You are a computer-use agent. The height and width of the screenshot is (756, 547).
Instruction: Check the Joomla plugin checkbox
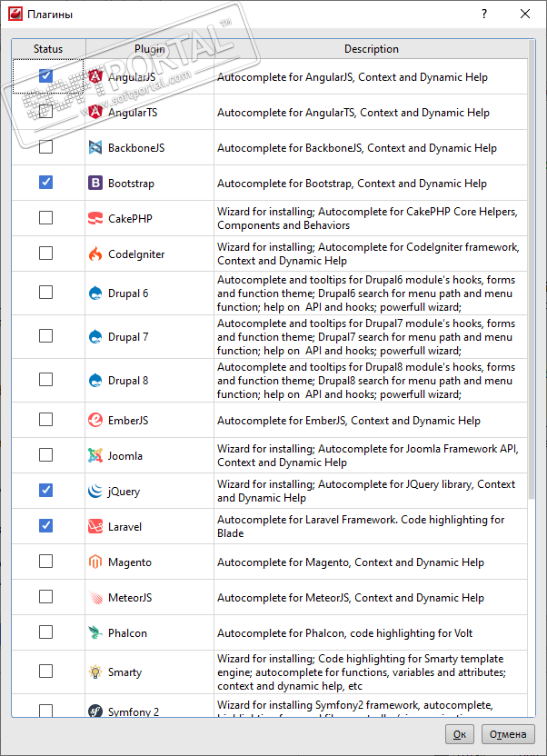point(45,454)
